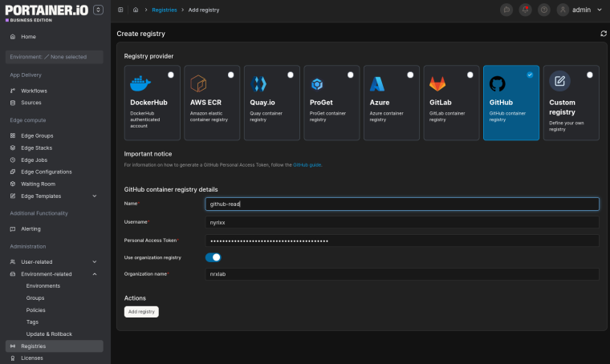
Task: Click the checked GitHub radio indicator
Action: click(530, 75)
